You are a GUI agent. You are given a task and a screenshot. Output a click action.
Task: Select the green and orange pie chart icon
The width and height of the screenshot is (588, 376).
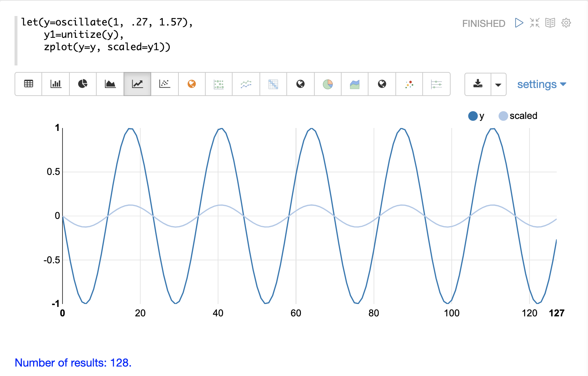[x=328, y=84]
